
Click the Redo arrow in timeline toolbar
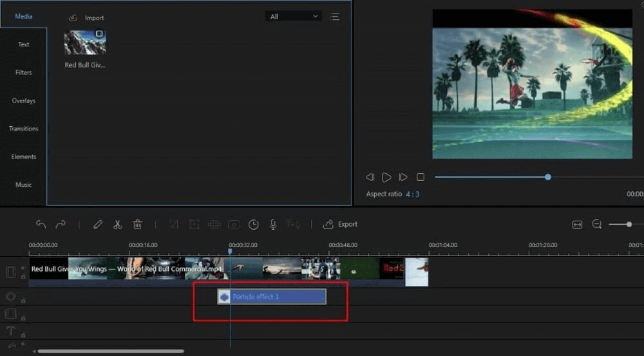[61, 224]
